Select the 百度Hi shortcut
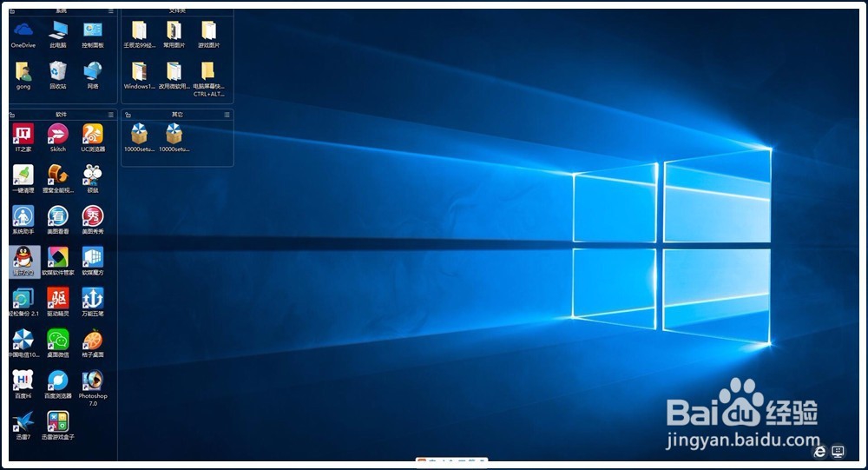Image resolution: width=868 pixels, height=470 pixels. pyautogui.click(x=23, y=384)
